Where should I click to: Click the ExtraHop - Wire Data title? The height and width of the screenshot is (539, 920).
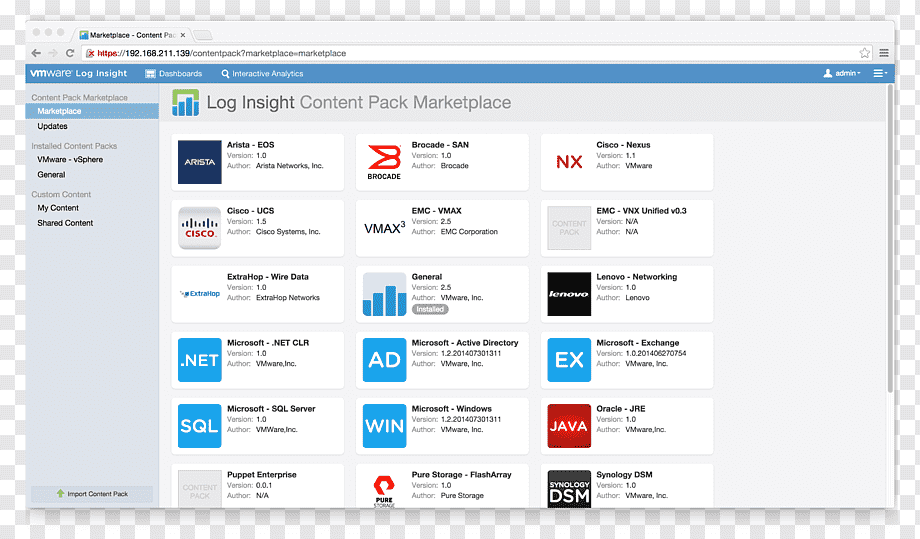268,277
